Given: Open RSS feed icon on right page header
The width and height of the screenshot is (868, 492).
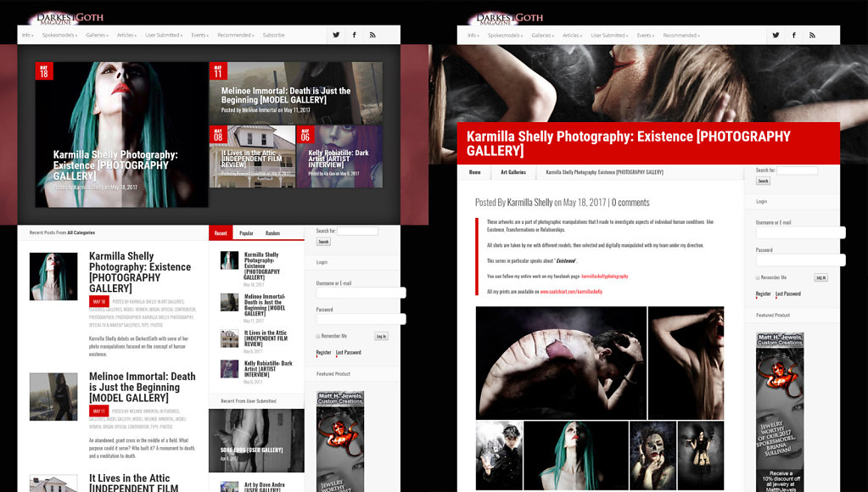Looking at the screenshot, I should tap(812, 35).
